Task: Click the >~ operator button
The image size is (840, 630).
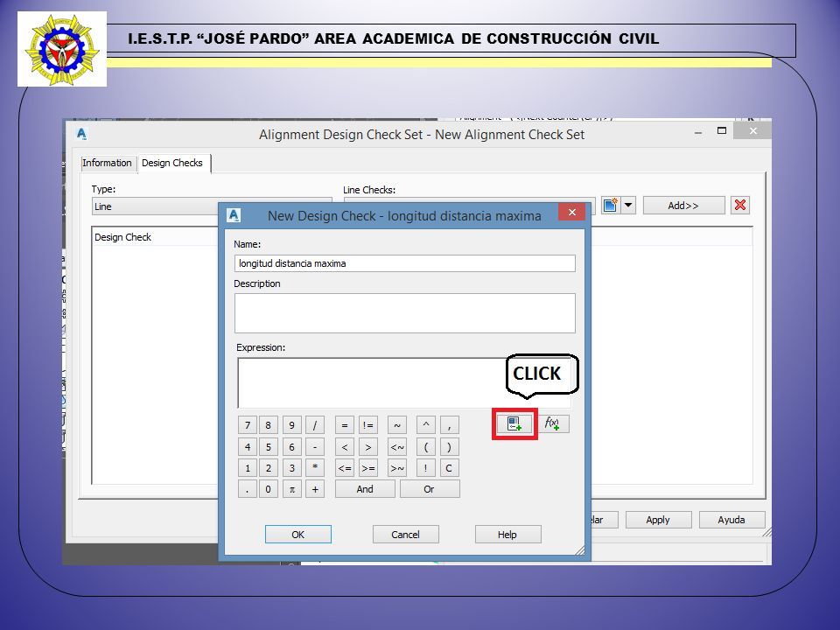Action: coord(397,467)
